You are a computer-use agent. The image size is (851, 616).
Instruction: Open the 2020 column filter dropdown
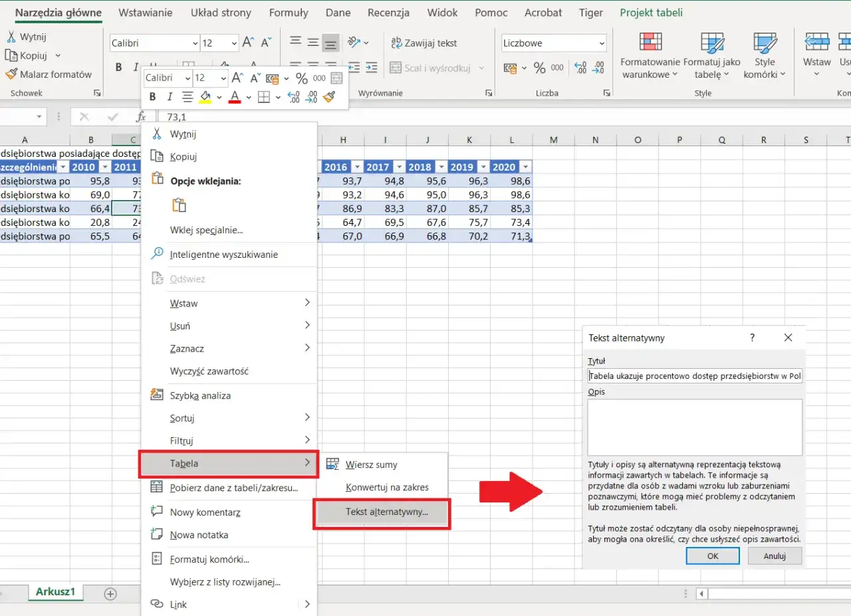click(526, 167)
